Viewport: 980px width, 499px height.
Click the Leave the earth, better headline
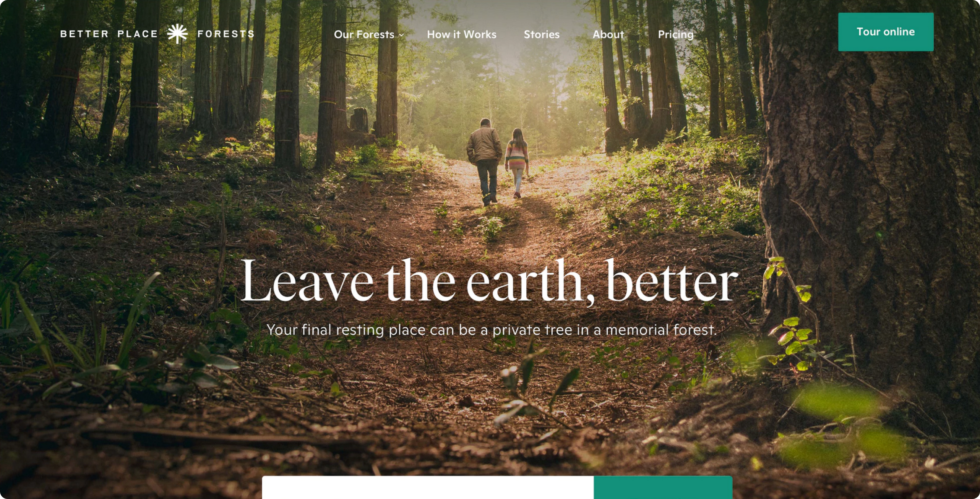[489, 281]
